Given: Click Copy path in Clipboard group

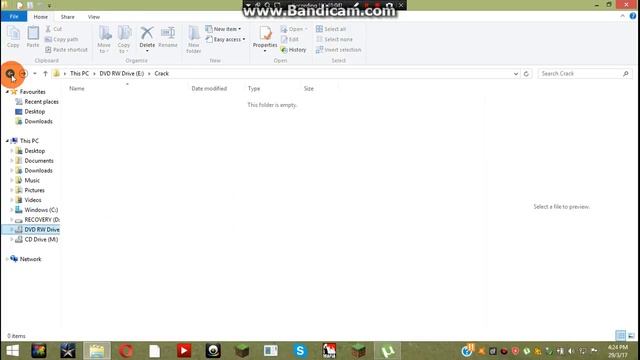Looking at the screenshot, I should click(62, 39).
